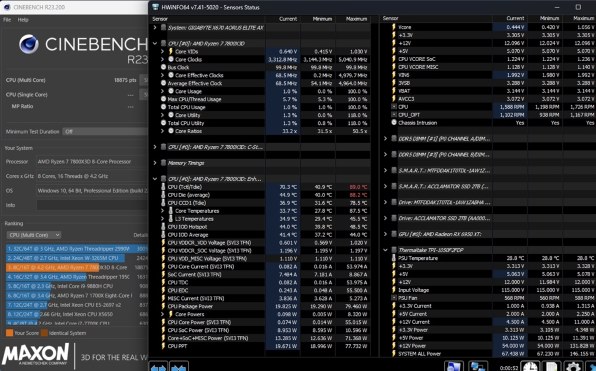The width and height of the screenshot is (596, 371).
Task: Open HWiNFO settings gear icon
Action: pyautogui.click(x=573, y=367)
